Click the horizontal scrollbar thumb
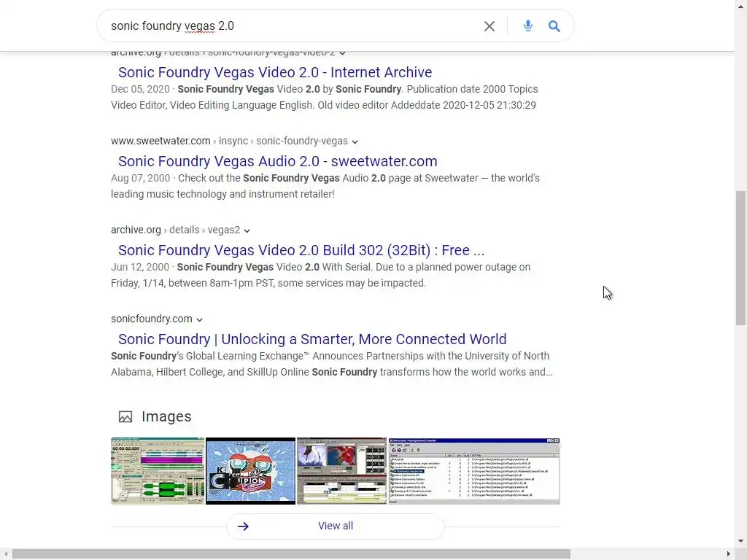 (x=291, y=554)
